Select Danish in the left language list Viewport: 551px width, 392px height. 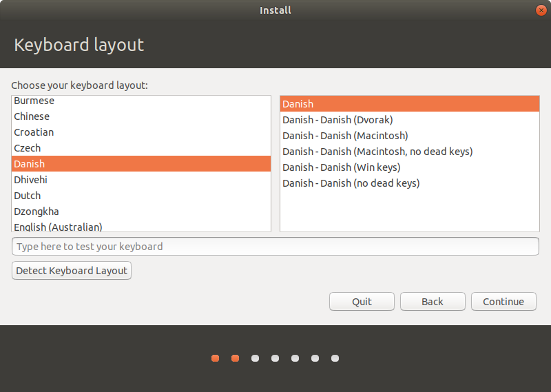coord(141,164)
